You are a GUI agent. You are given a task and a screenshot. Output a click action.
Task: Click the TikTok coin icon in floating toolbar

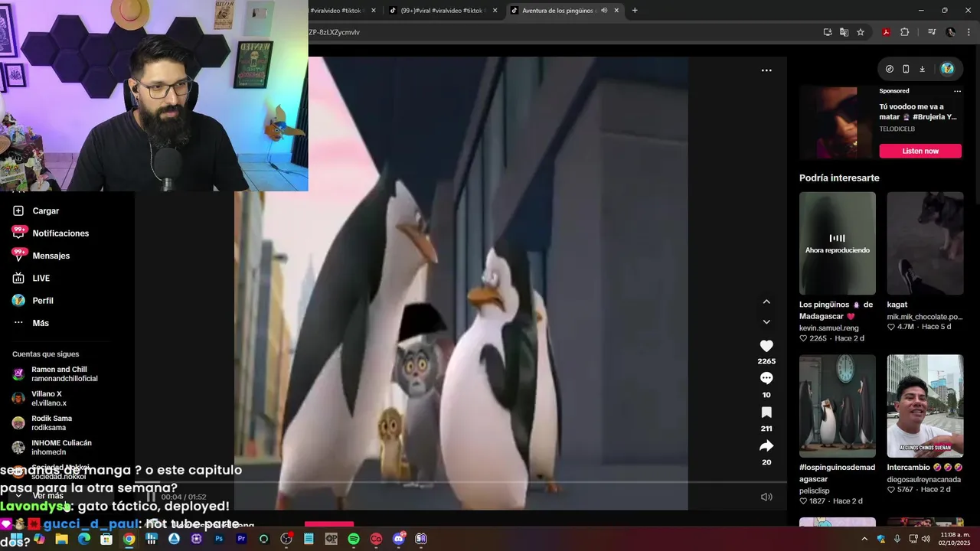(890, 69)
